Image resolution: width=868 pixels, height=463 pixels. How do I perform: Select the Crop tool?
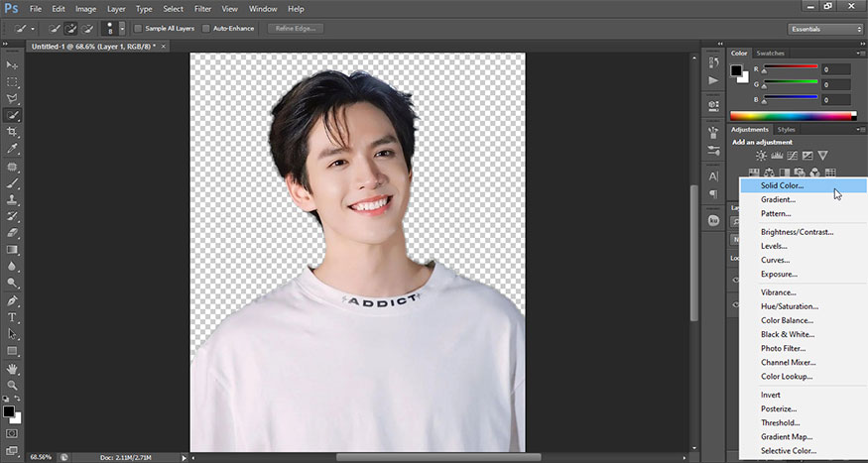coord(13,131)
